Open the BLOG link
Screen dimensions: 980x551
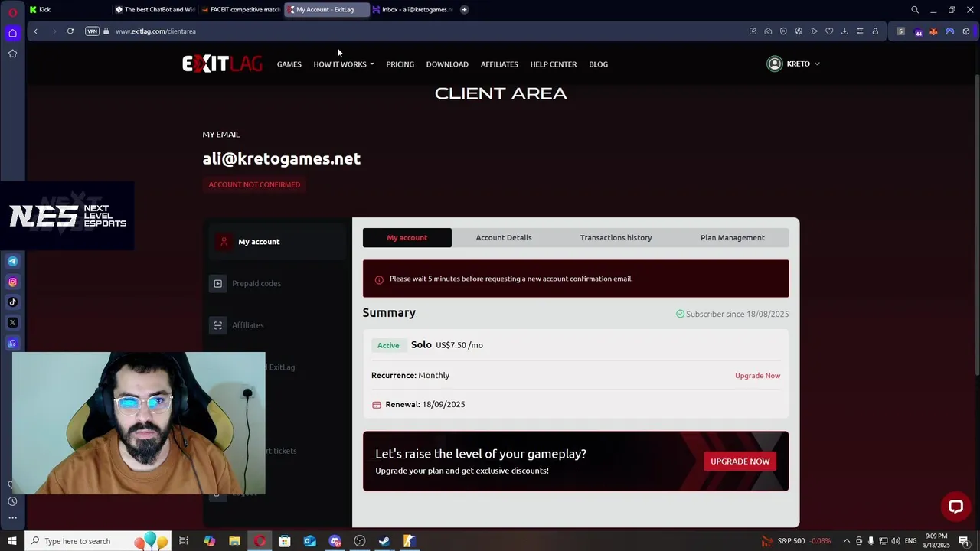pos(598,64)
